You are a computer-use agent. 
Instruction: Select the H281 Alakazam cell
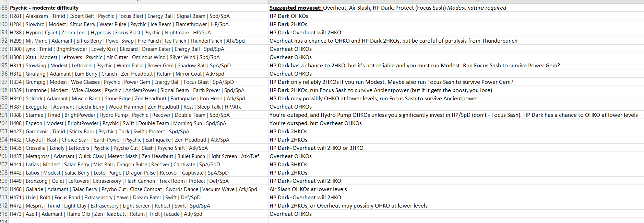[138, 16]
